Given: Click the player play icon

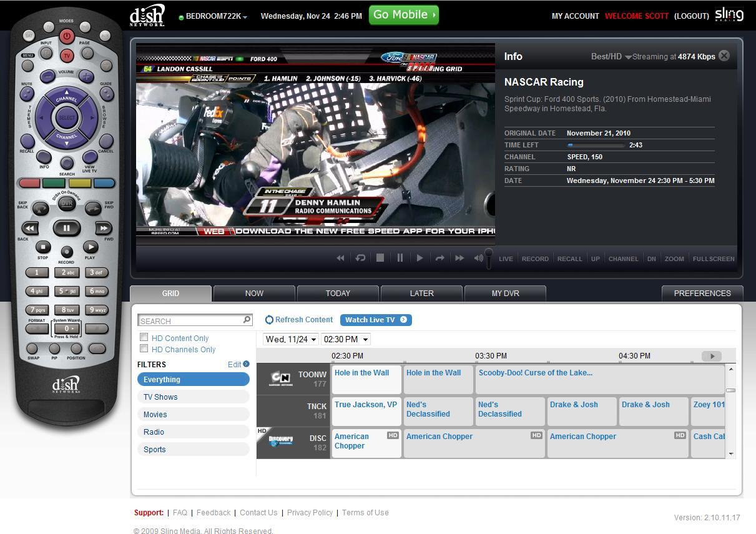Looking at the screenshot, I should tap(420, 258).
